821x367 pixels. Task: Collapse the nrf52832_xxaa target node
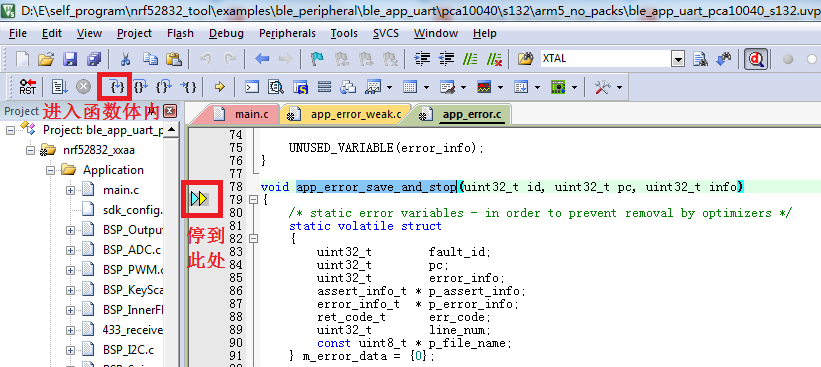(30, 150)
